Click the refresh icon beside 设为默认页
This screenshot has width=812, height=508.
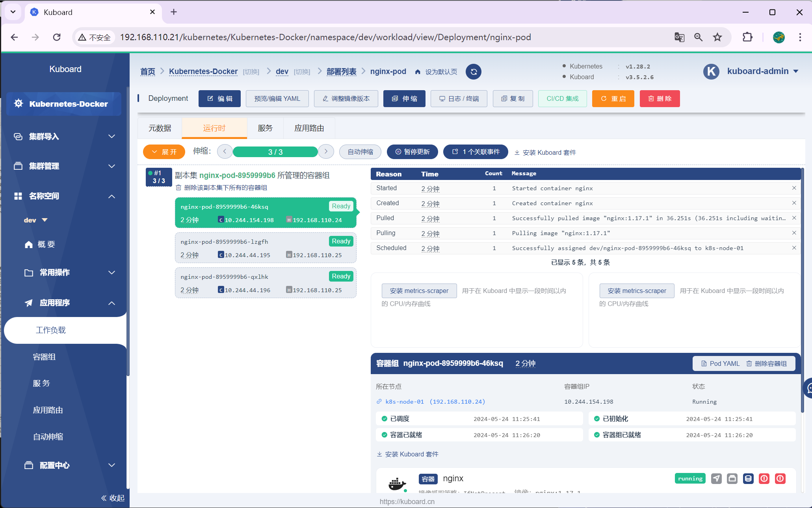474,72
